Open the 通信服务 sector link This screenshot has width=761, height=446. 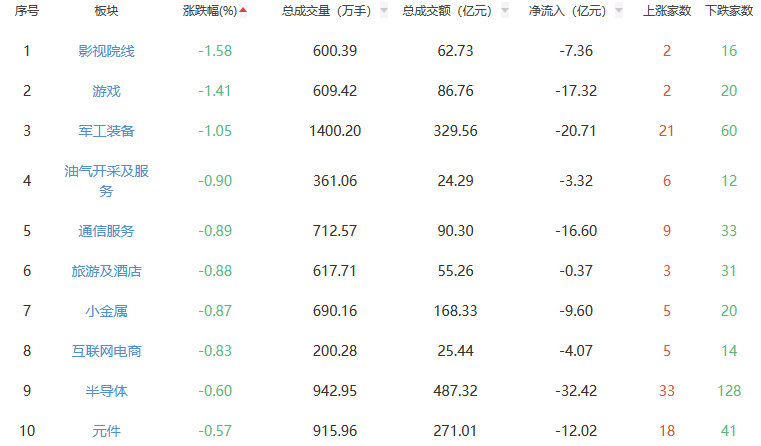106,231
